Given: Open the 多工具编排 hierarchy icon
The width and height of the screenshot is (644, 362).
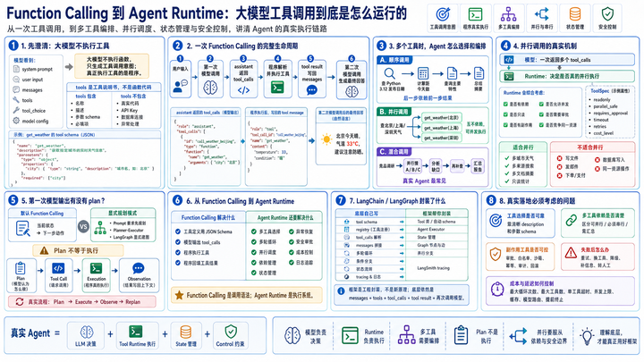Looking at the screenshot, I should tap(508, 14).
